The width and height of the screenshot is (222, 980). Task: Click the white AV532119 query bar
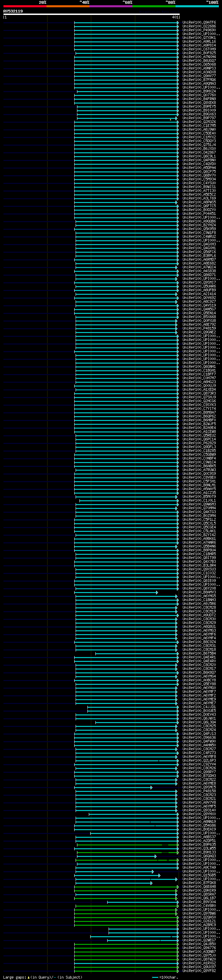(92, 15)
